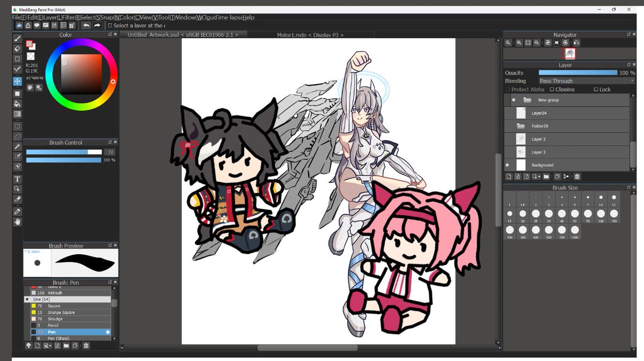Toggle visibility of Layer24
644x361 pixels.
507,113
